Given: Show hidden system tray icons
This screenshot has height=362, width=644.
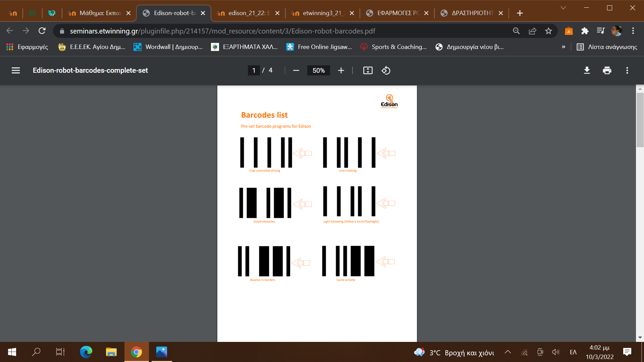Looking at the screenshot, I should coord(508,352).
